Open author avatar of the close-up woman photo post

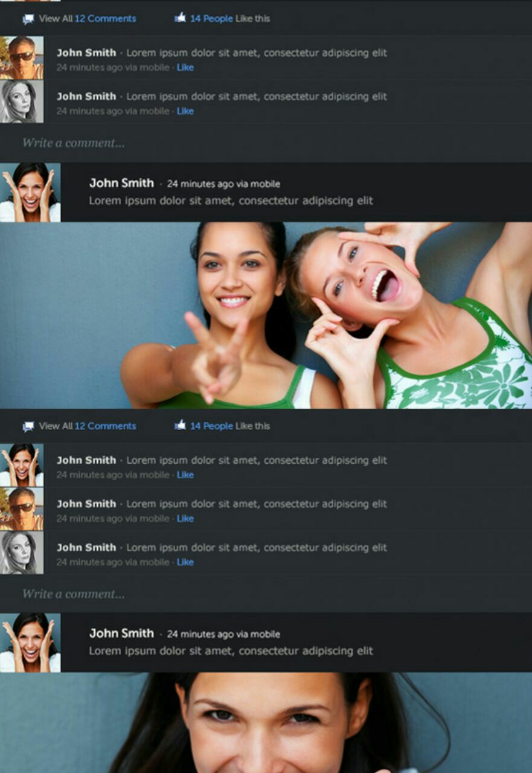coord(30,643)
